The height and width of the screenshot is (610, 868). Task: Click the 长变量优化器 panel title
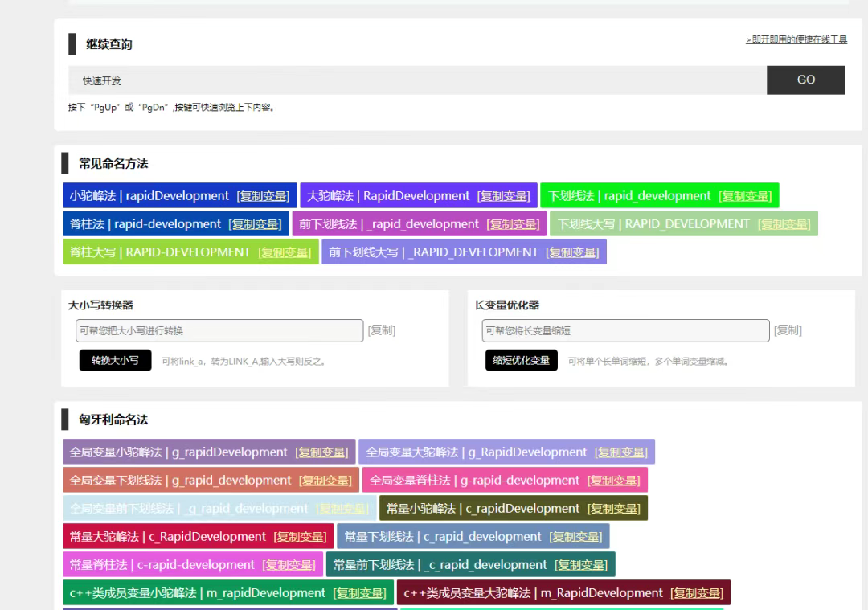click(x=507, y=305)
